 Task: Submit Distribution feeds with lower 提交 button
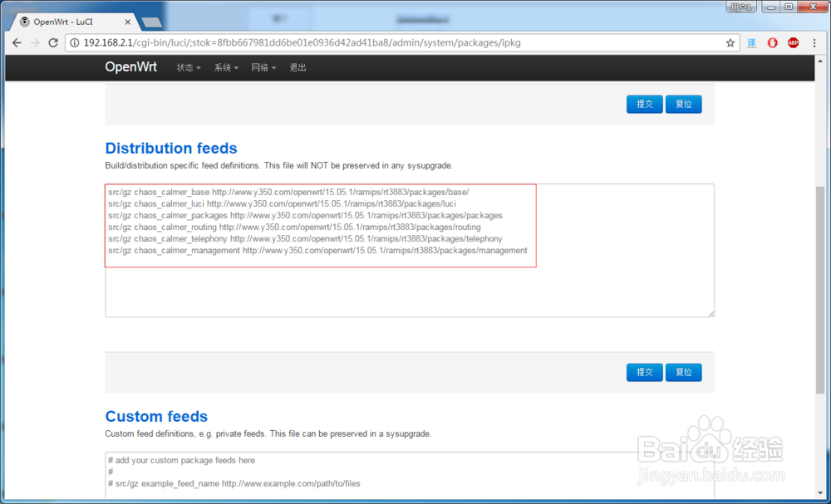click(x=645, y=372)
